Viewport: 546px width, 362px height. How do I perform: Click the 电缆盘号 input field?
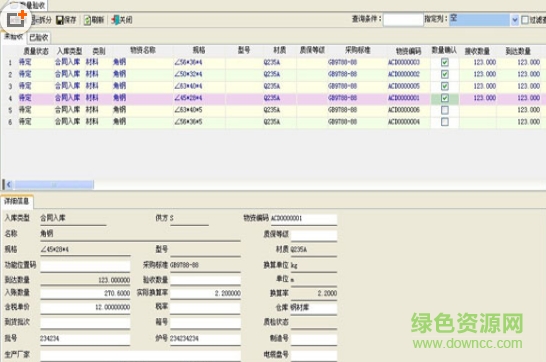(314, 355)
